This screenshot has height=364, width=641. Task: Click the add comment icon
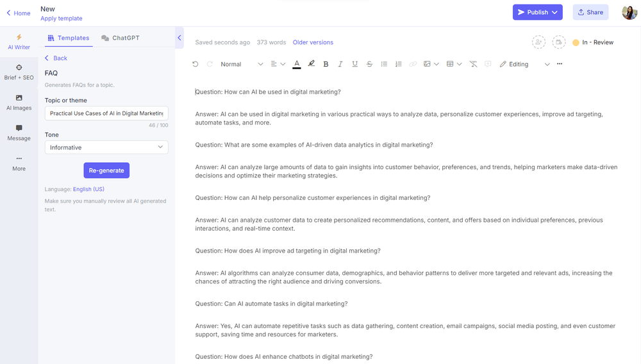tap(488, 64)
